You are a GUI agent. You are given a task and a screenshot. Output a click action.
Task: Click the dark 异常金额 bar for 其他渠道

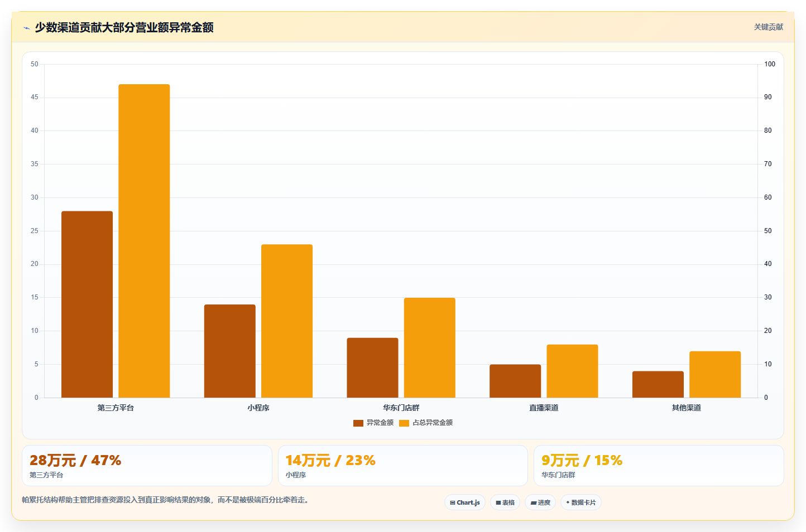(658, 384)
